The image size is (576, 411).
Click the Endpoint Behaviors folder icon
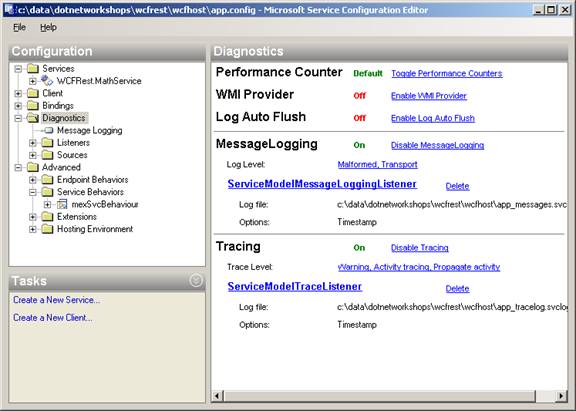pyautogui.click(x=47, y=180)
